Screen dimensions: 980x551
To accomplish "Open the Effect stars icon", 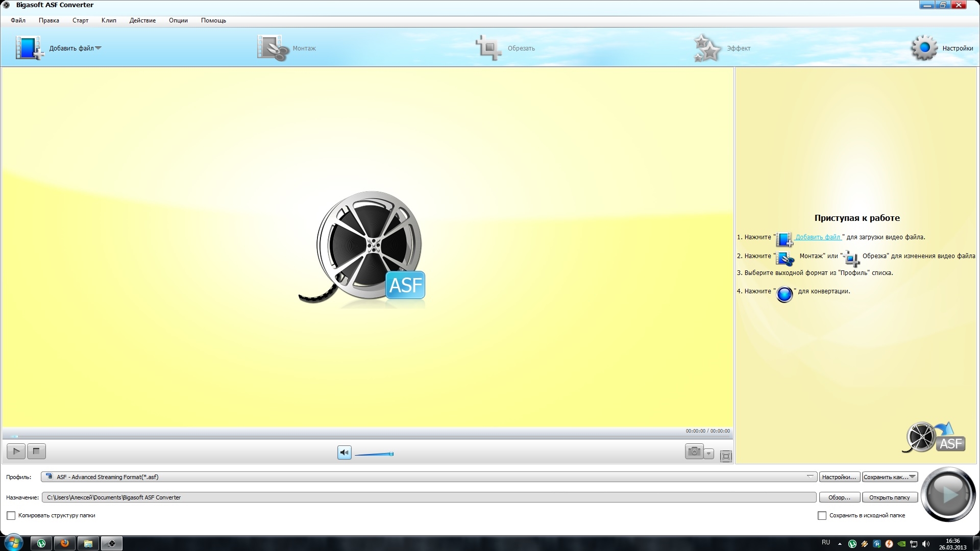I will 707,48.
